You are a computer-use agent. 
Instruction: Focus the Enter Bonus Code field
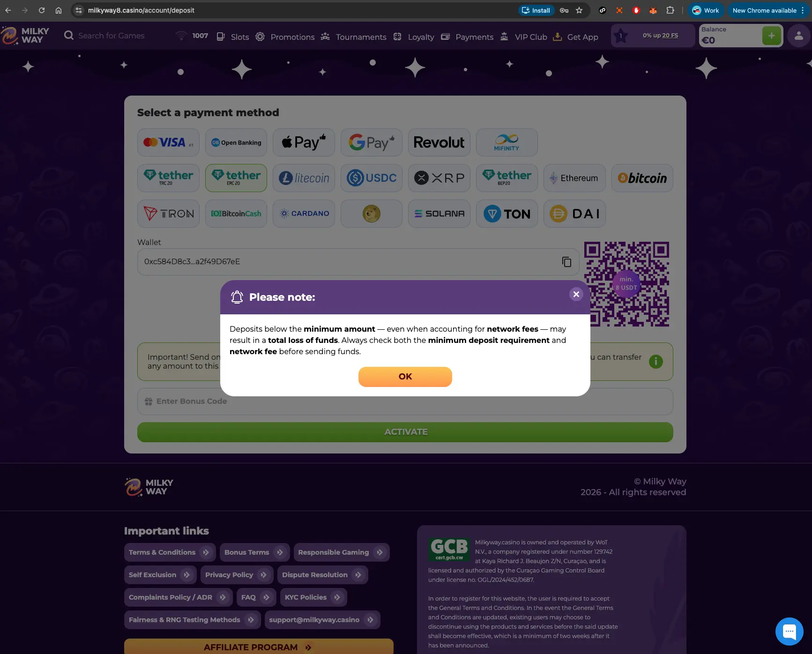click(405, 401)
